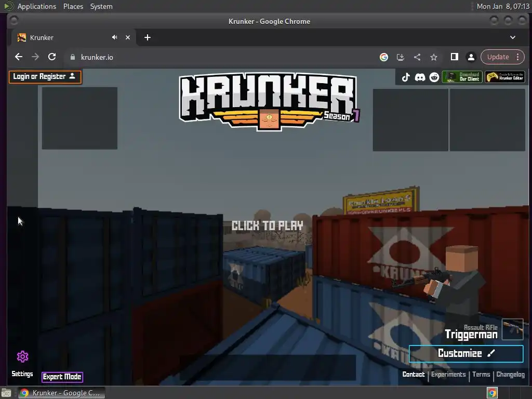The height and width of the screenshot is (399, 532).
Task: Click the Download Our Client banner
Action: pos(462,77)
